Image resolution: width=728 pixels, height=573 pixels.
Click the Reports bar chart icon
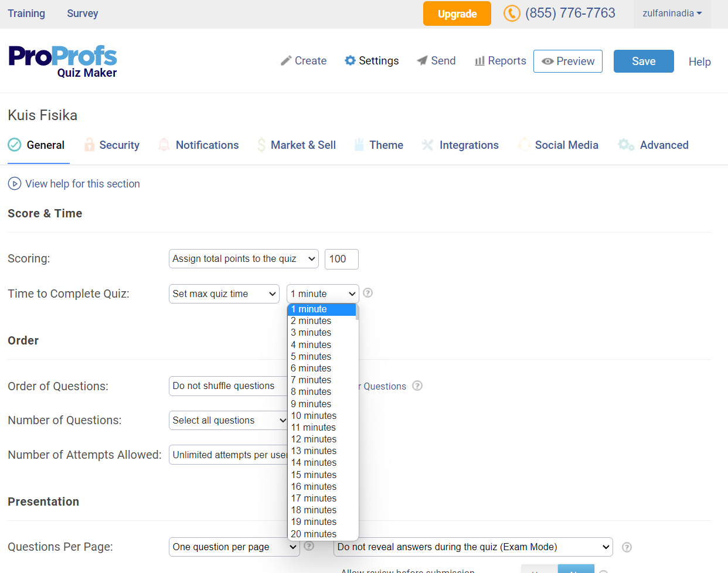point(479,61)
